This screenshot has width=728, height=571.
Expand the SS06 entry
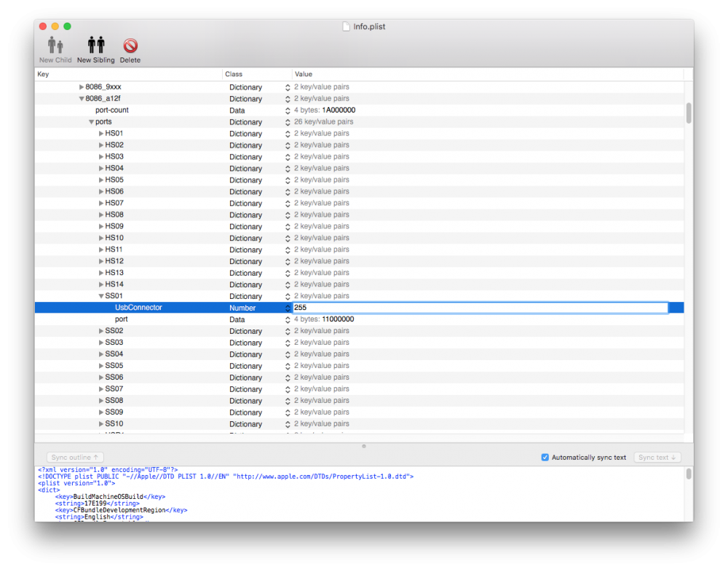(100, 377)
